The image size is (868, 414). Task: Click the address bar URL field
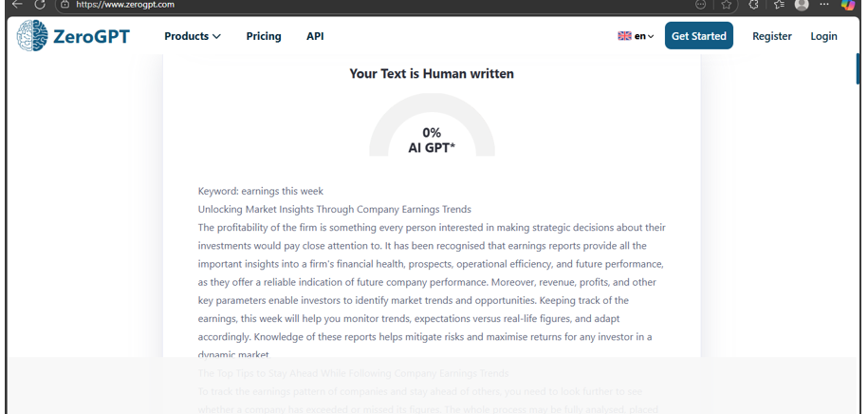[x=377, y=5]
